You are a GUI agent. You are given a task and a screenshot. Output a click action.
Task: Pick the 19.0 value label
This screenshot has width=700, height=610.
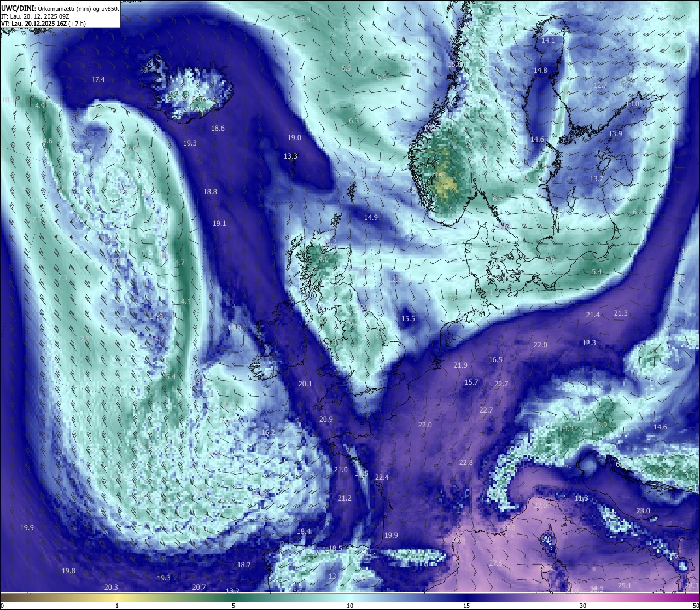[295, 138]
